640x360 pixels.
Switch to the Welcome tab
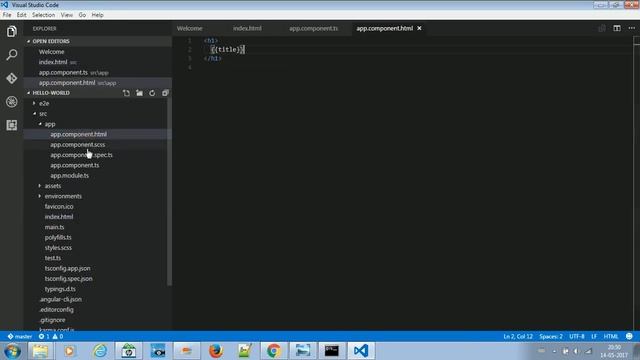pos(190,28)
